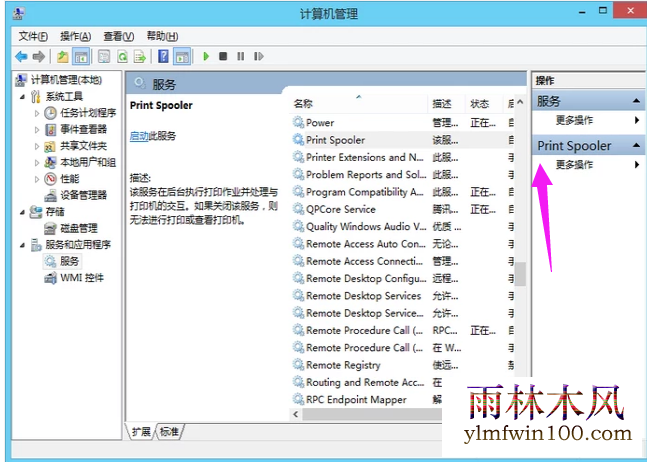Sort by the 状态 column header
The image size is (647, 462).
point(484,104)
